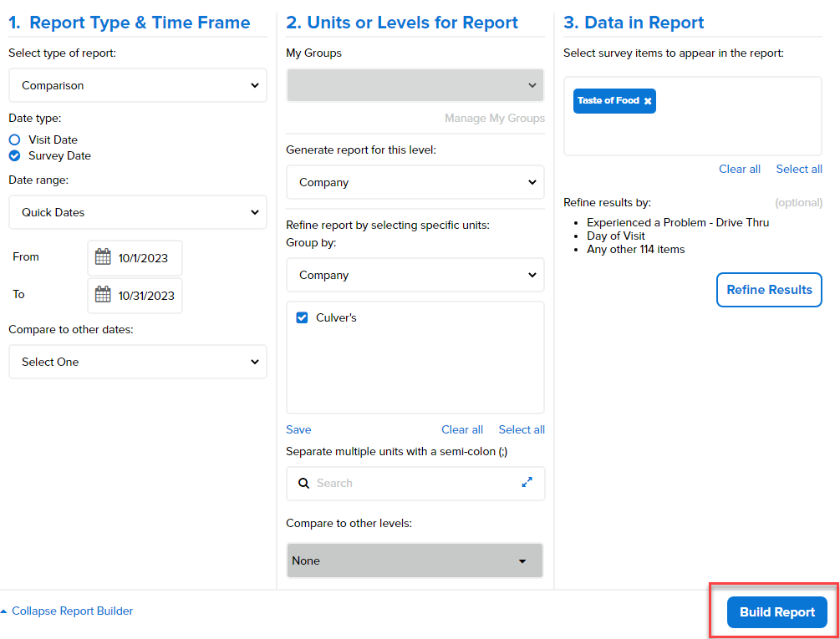Click Select all under survey items
This screenshot has height=639, width=840.
click(798, 170)
